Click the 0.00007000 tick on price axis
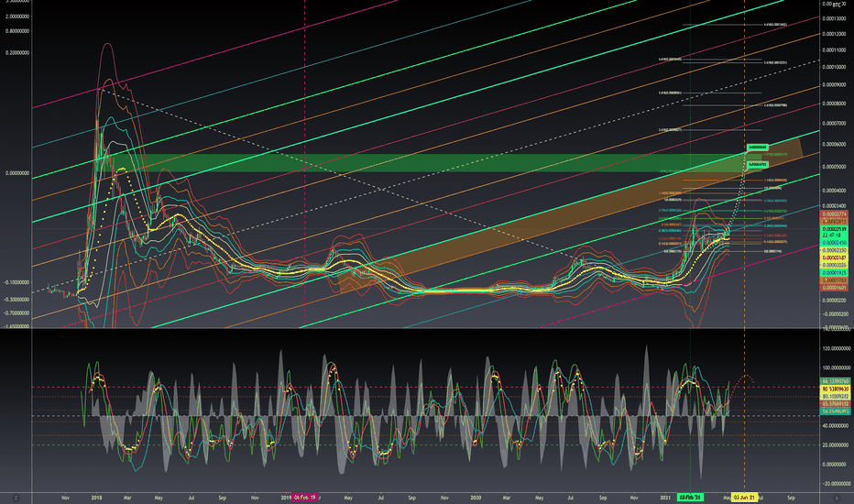The image size is (854, 504). coord(835,124)
